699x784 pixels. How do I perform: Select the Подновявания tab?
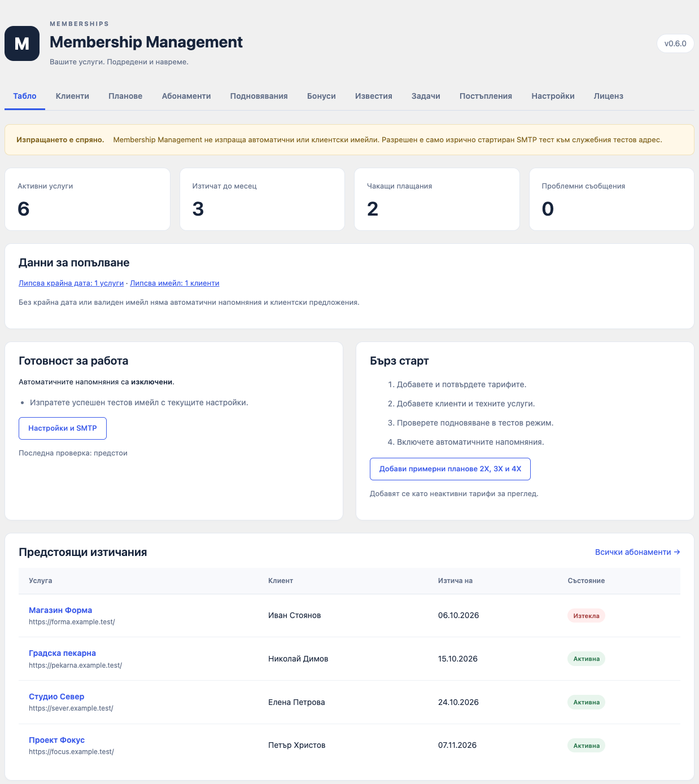[x=259, y=96]
